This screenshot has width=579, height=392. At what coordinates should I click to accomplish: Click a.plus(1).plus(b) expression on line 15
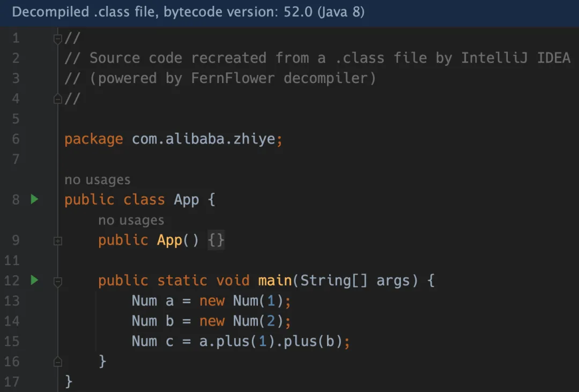[x=271, y=342]
